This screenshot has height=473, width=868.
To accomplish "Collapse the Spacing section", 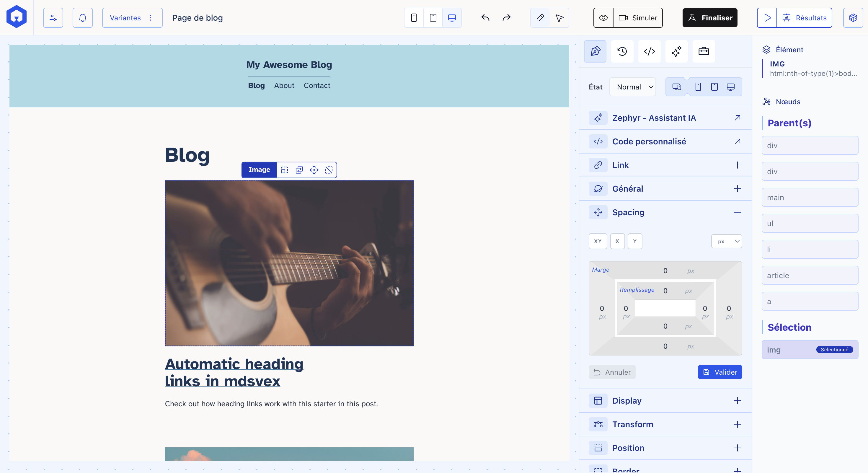I will point(737,212).
